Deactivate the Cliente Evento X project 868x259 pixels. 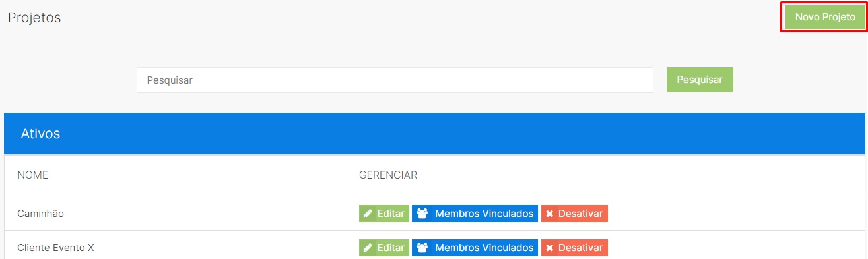pos(574,248)
